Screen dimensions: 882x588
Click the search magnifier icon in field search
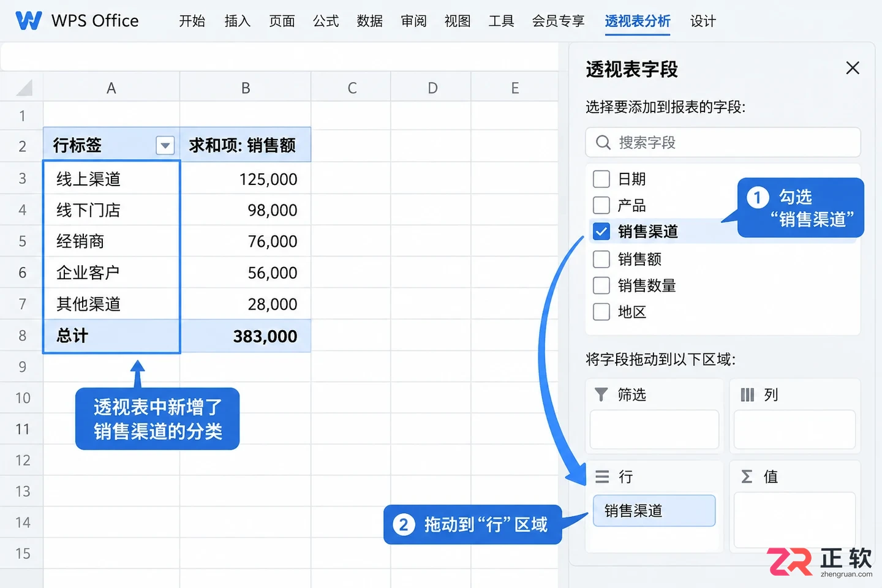(603, 143)
